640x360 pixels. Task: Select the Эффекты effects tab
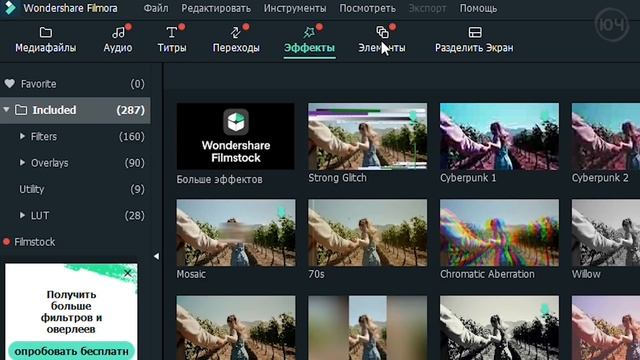click(x=309, y=40)
